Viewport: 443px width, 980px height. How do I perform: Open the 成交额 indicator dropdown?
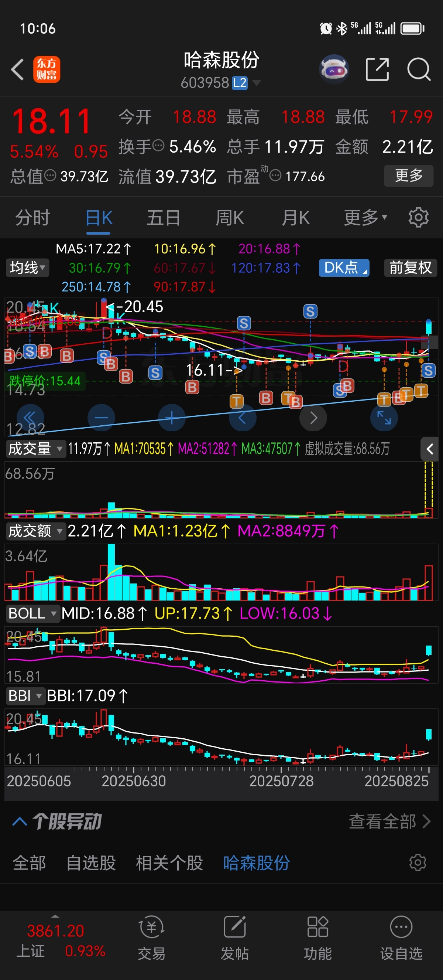click(35, 531)
